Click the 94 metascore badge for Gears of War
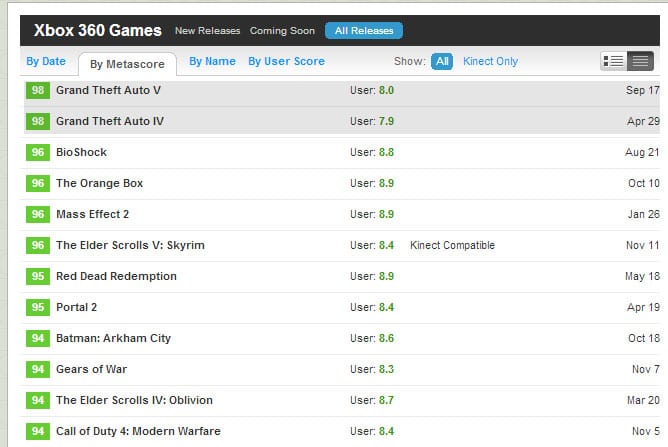 pyautogui.click(x=38, y=369)
